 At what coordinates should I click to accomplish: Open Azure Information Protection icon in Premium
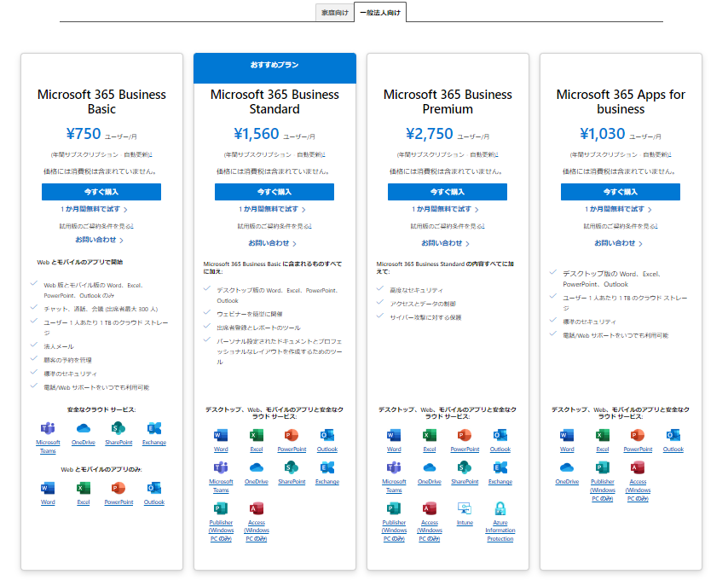click(500, 508)
